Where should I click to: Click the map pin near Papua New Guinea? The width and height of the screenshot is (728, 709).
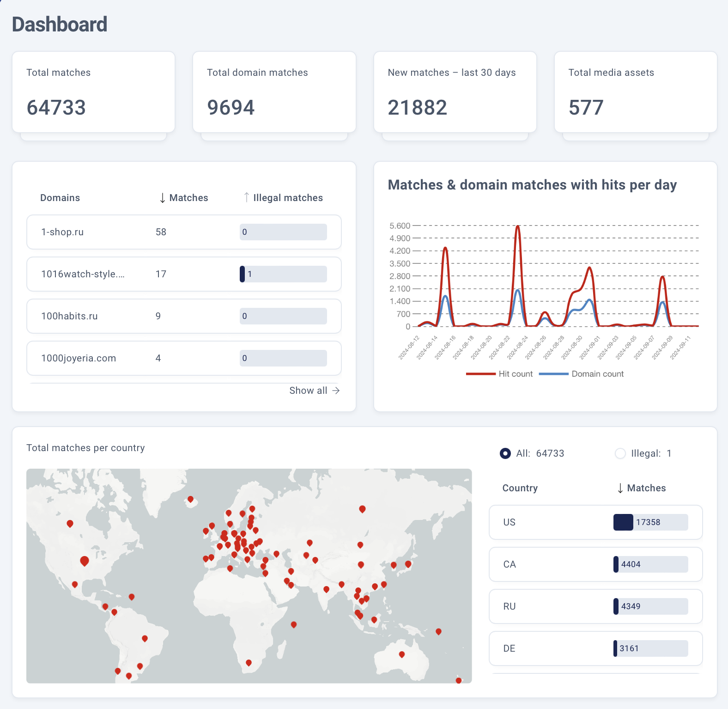coord(438,631)
